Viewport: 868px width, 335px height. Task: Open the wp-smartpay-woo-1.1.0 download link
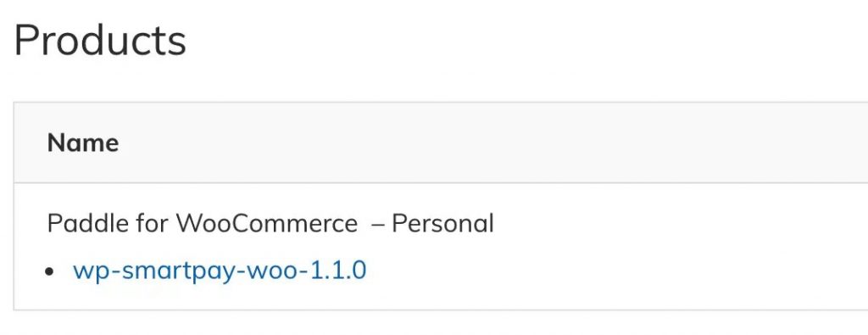pos(220,271)
